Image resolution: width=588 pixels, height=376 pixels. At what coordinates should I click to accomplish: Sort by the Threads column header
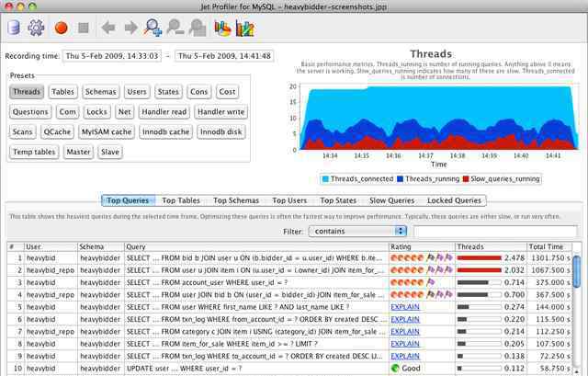point(491,247)
